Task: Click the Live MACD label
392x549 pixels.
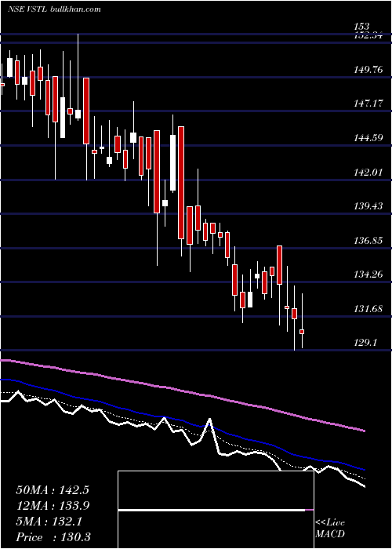Action: (x=330, y=529)
